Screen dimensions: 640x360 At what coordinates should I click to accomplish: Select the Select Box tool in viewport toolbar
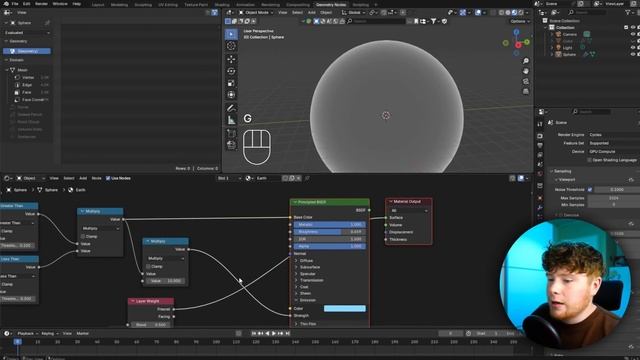[x=231, y=34]
